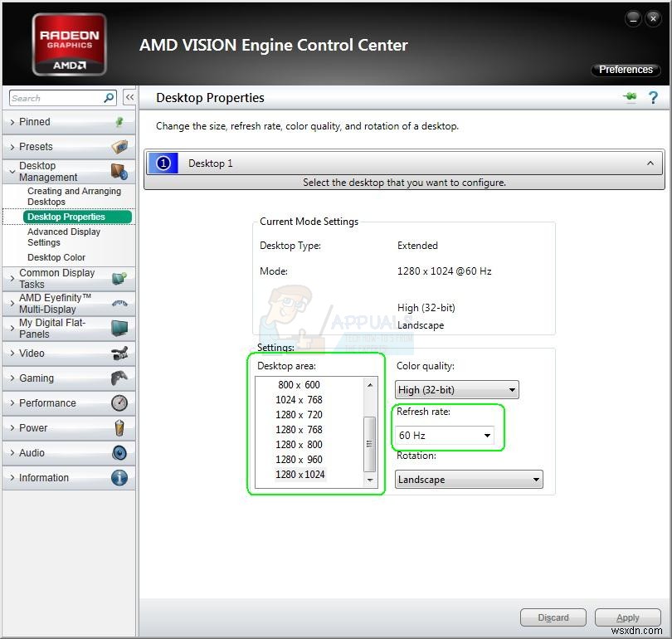The image size is (672, 639).
Task: Collapse sidebar with double-chevron button
Action: (x=129, y=97)
